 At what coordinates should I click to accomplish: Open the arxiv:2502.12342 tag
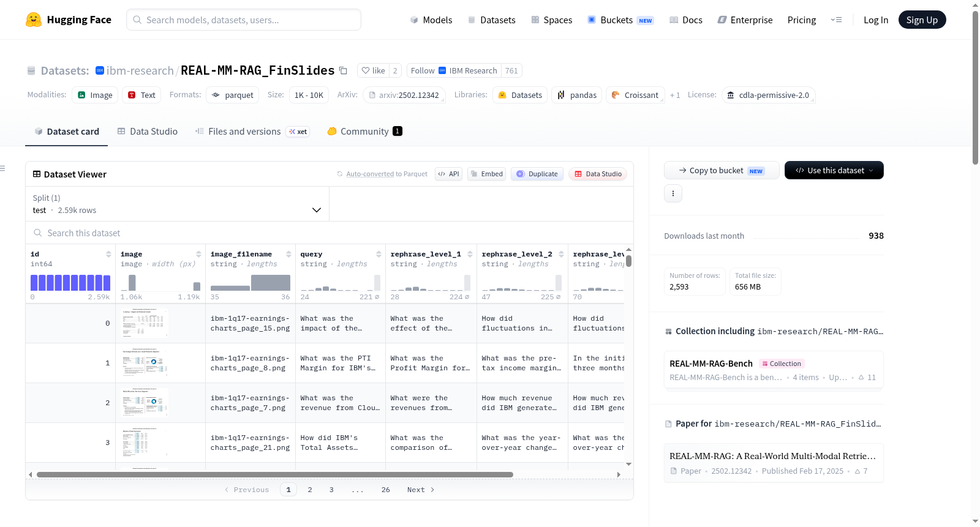coord(404,95)
